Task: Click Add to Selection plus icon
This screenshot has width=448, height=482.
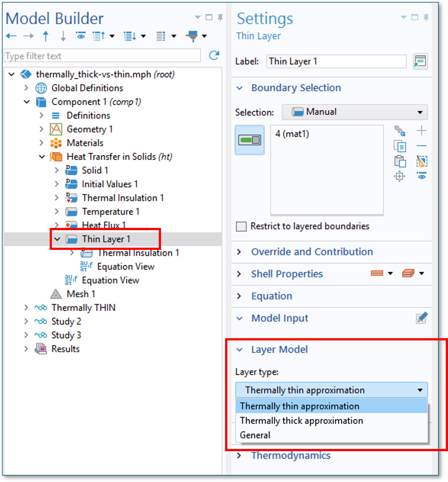Action: point(422,131)
